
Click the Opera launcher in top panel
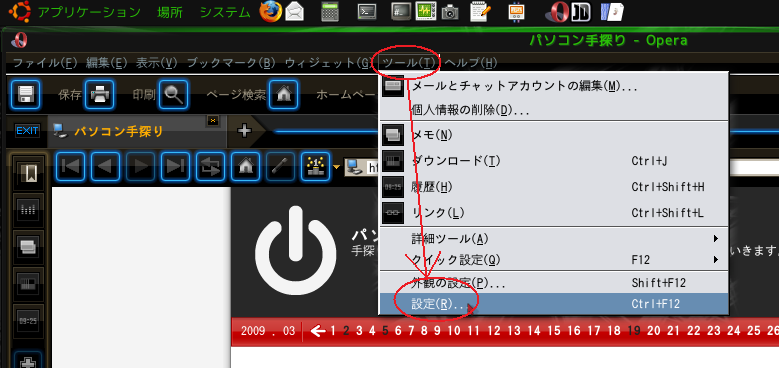point(556,12)
